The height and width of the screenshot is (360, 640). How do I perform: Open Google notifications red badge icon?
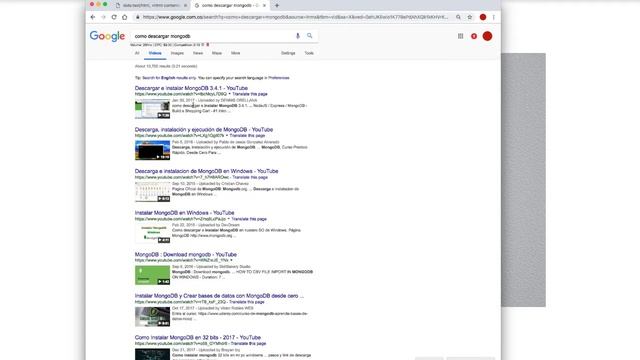click(x=474, y=36)
